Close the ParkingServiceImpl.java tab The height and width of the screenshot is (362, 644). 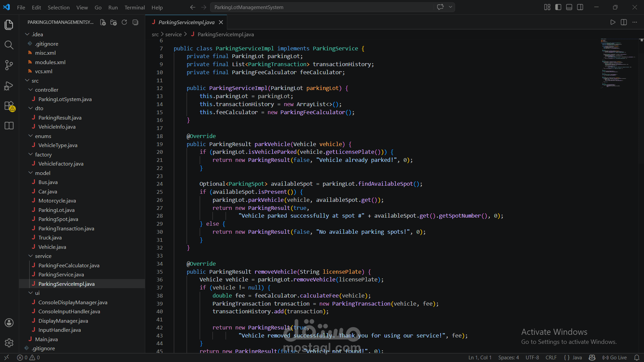coord(221,22)
